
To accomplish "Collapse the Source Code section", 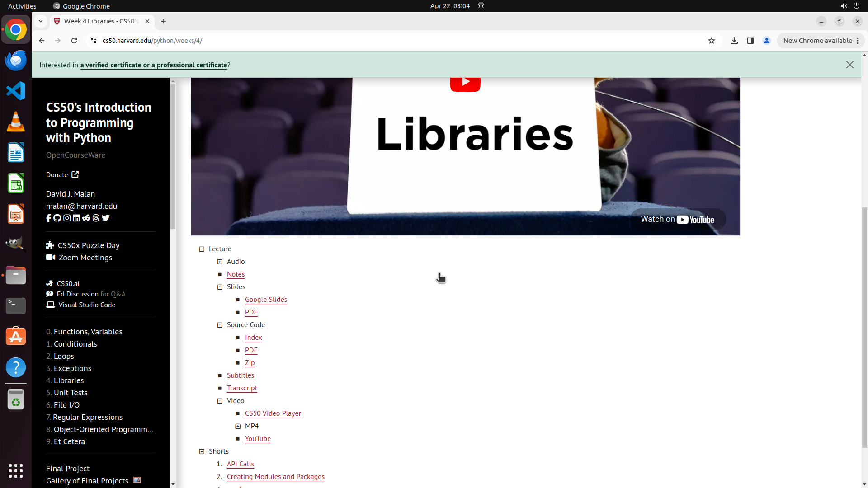I will (220, 325).
